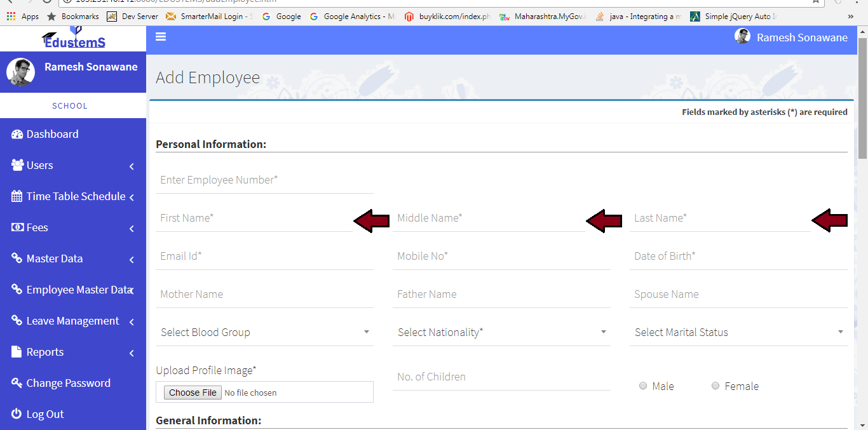
Task: Click the Reports file icon in sidebar
Action: coord(17,352)
